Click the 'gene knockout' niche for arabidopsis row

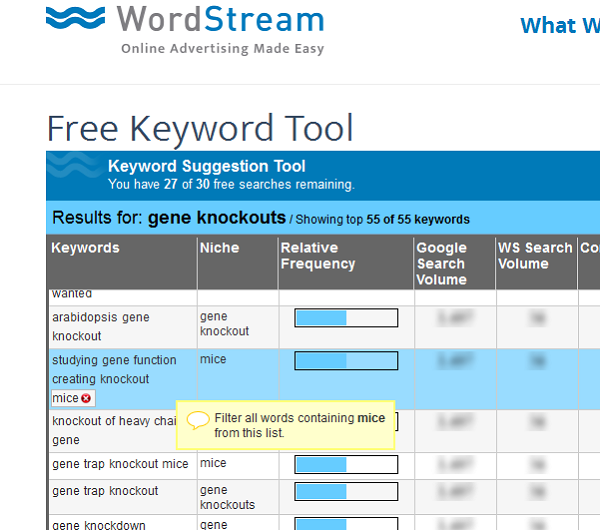[224, 324]
